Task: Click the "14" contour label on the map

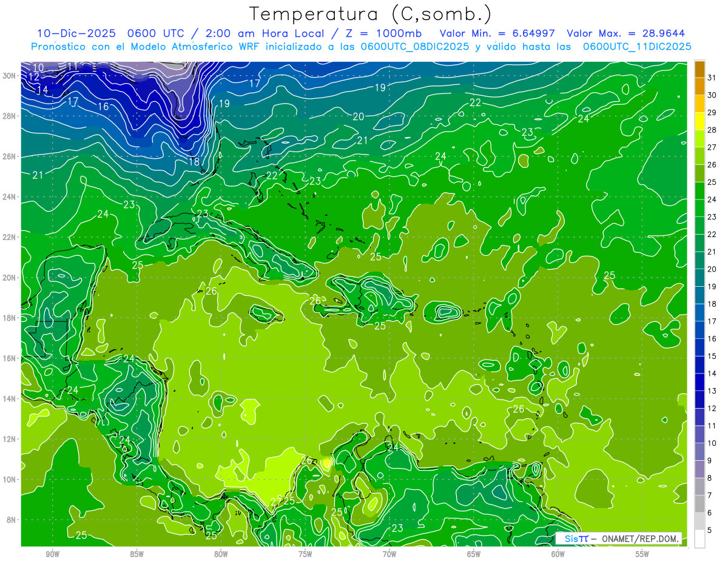Action: [x=42, y=90]
